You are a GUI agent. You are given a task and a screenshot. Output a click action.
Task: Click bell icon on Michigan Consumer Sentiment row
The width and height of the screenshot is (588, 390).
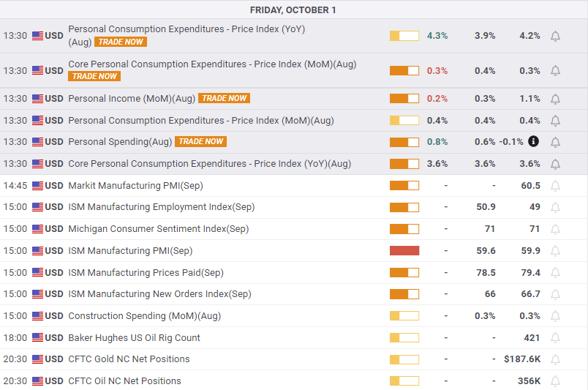[555, 229]
